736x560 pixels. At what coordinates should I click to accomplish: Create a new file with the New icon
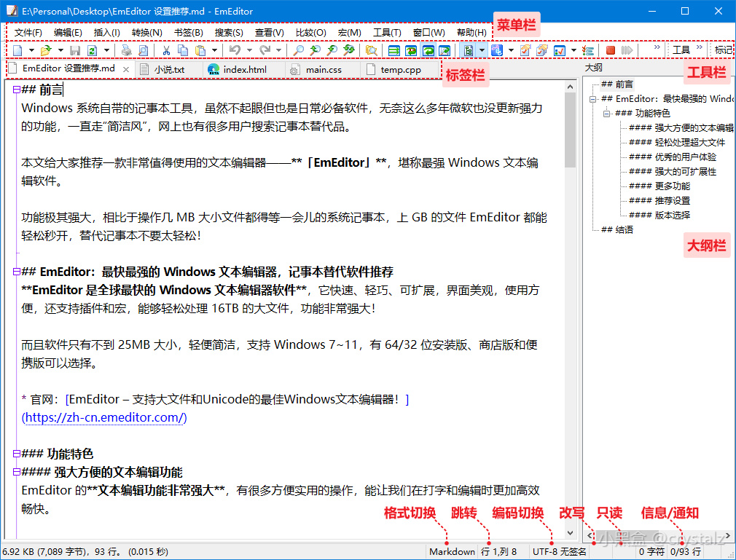(x=18, y=51)
